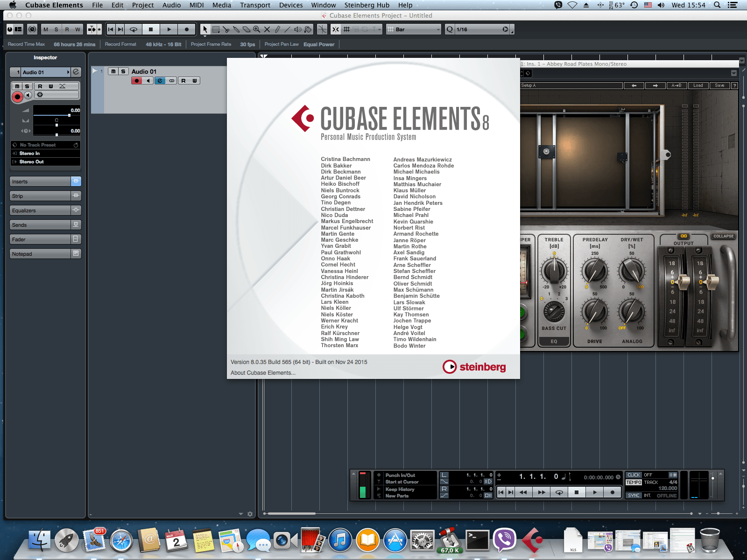Open the Audio menu

click(171, 5)
